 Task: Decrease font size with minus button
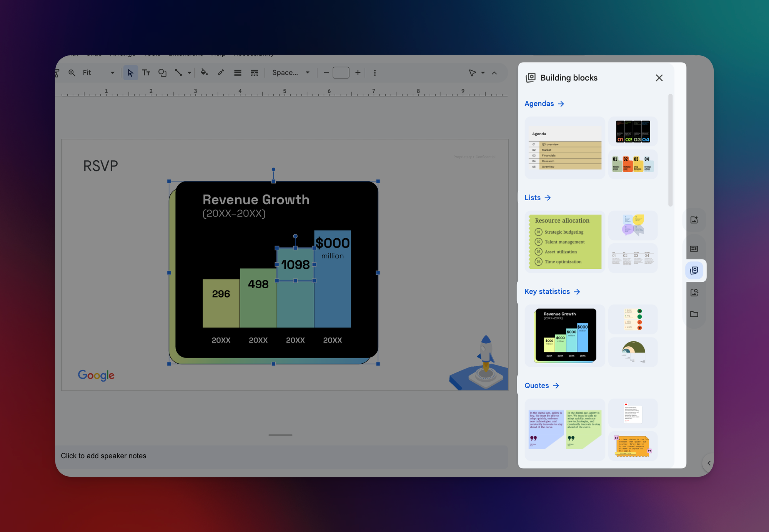pyautogui.click(x=326, y=73)
